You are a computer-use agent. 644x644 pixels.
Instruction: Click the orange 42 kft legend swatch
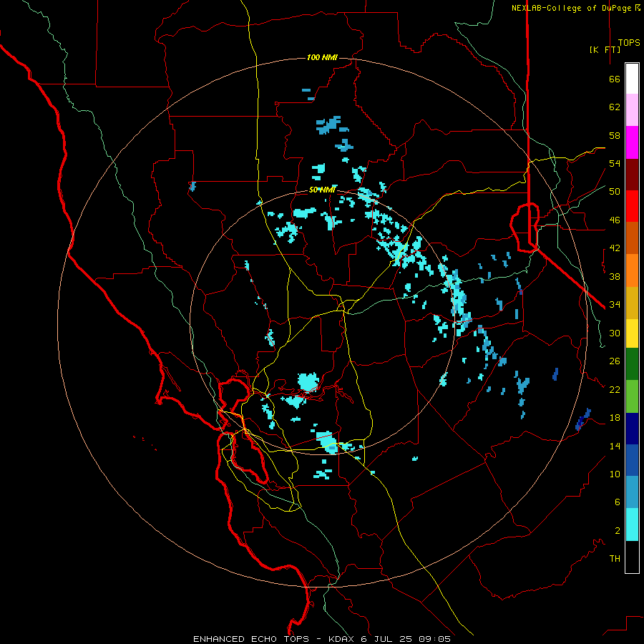(632, 270)
